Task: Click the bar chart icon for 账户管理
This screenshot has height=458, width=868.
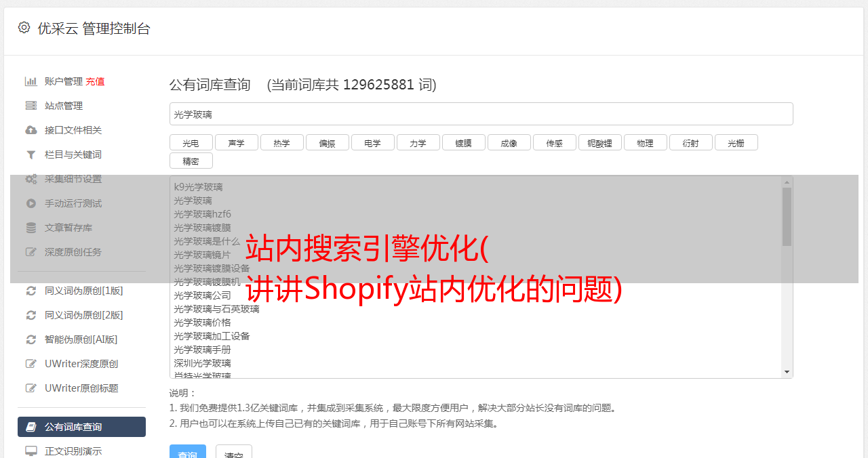Action: click(x=31, y=81)
